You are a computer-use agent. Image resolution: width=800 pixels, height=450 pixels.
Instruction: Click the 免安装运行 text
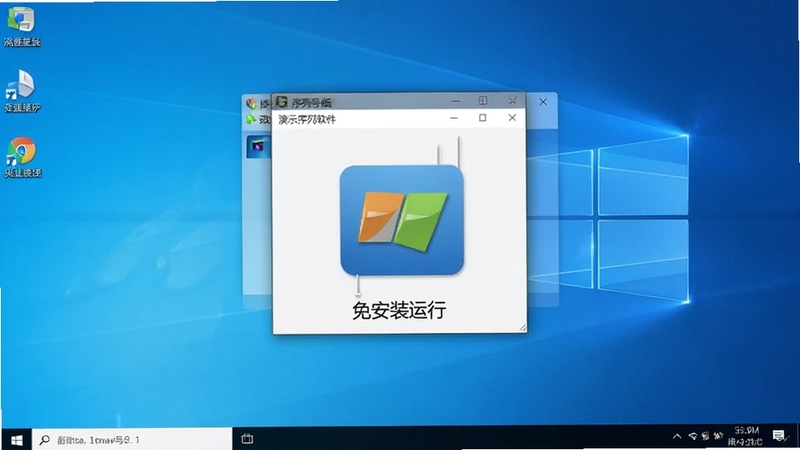399,310
